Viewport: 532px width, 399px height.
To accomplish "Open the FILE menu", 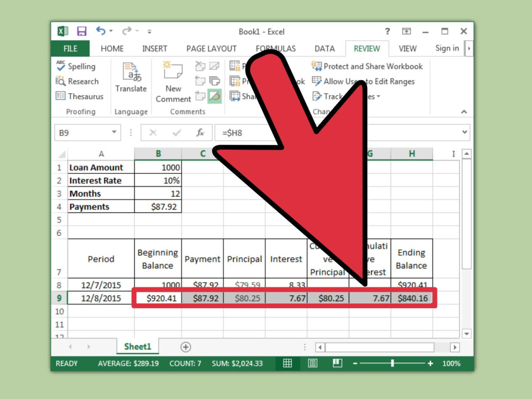I will coord(70,48).
